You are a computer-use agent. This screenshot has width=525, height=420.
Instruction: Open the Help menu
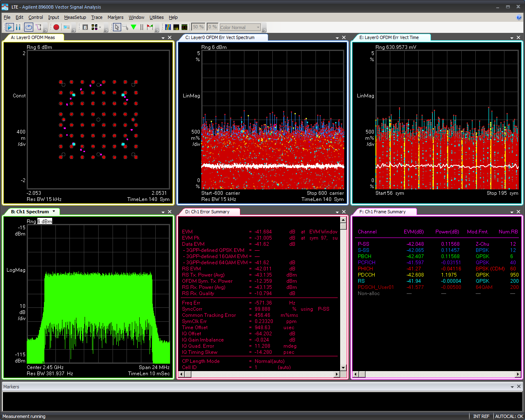[x=173, y=17]
